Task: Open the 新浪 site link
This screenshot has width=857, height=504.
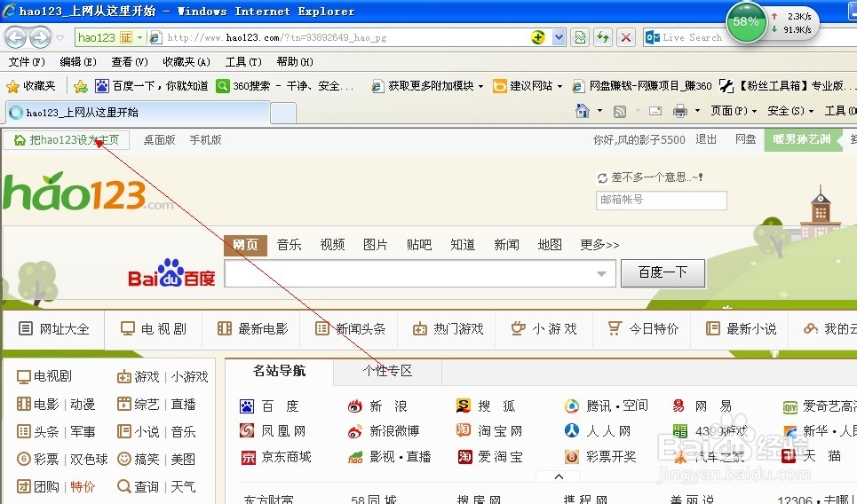Action: pyautogui.click(x=377, y=406)
